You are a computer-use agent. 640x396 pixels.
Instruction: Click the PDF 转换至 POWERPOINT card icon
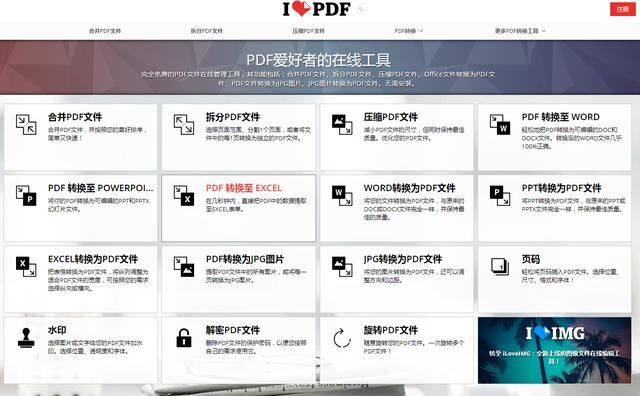pos(26,195)
